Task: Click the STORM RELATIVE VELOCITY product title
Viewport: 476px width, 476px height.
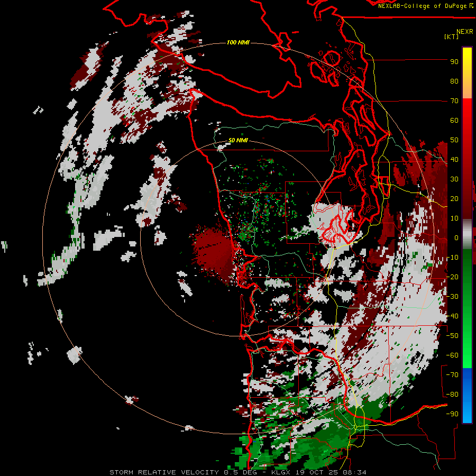Action: click(x=164, y=472)
